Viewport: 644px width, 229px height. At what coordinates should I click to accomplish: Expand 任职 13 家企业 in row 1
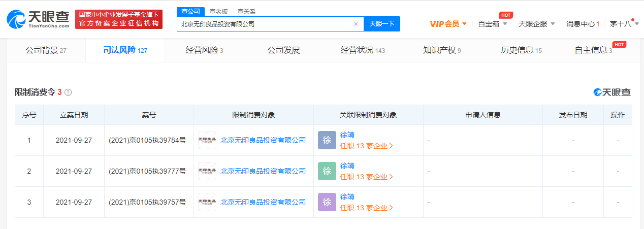pos(367,146)
